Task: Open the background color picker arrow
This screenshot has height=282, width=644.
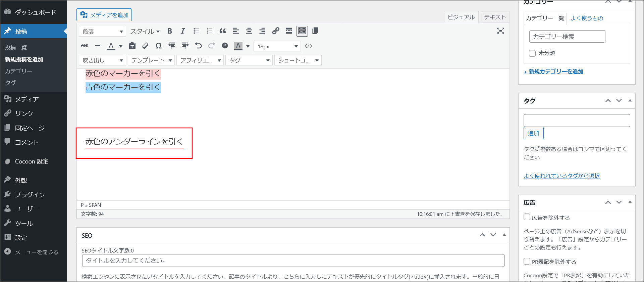Action: tap(248, 46)
